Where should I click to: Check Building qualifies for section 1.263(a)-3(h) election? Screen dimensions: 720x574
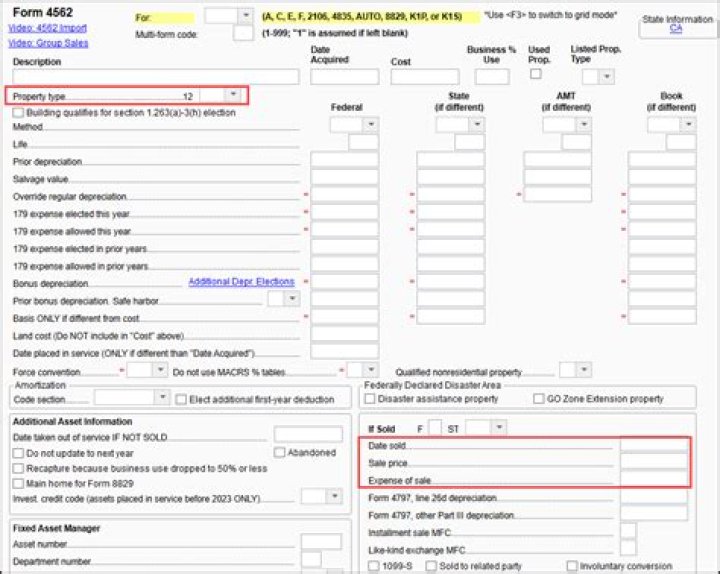pyautogui.click(x=19, y=113)
